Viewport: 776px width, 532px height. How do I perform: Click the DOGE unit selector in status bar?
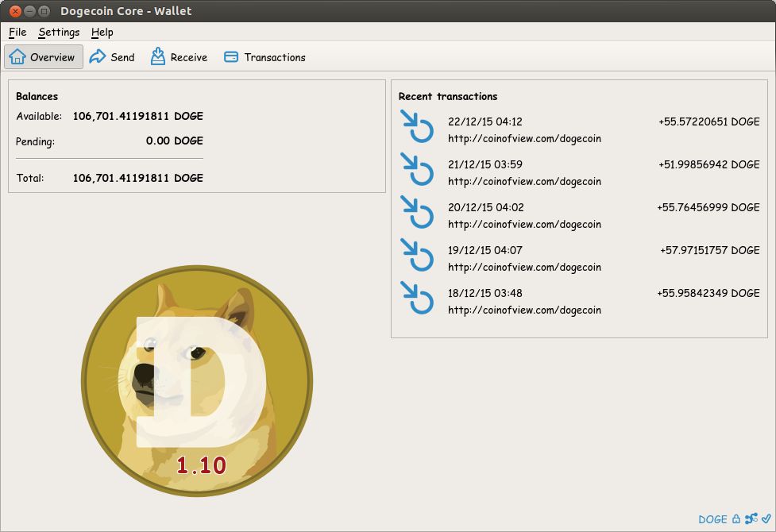712,519
